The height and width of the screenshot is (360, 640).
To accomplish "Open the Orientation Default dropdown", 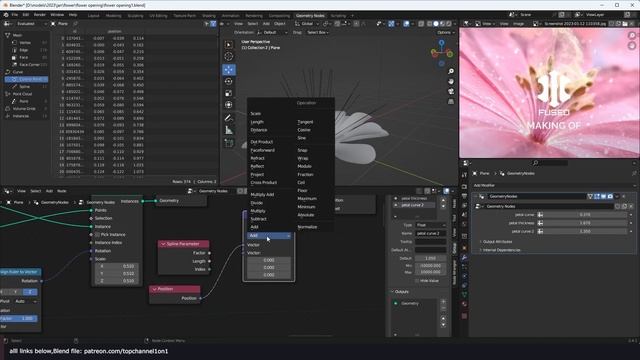I will point(272,32).
